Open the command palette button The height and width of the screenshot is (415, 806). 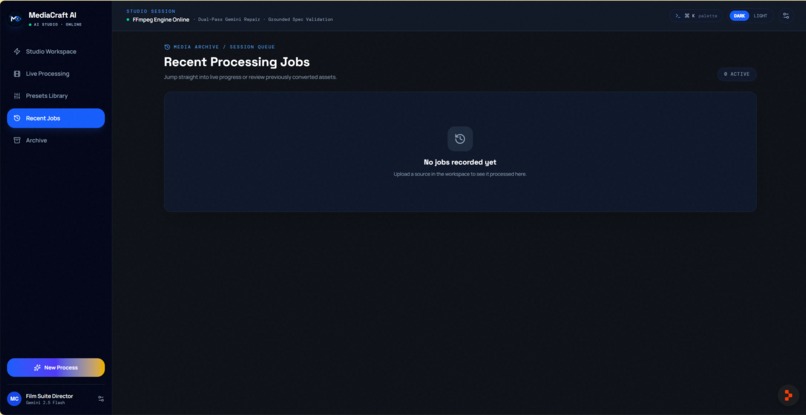coord(696,16)
